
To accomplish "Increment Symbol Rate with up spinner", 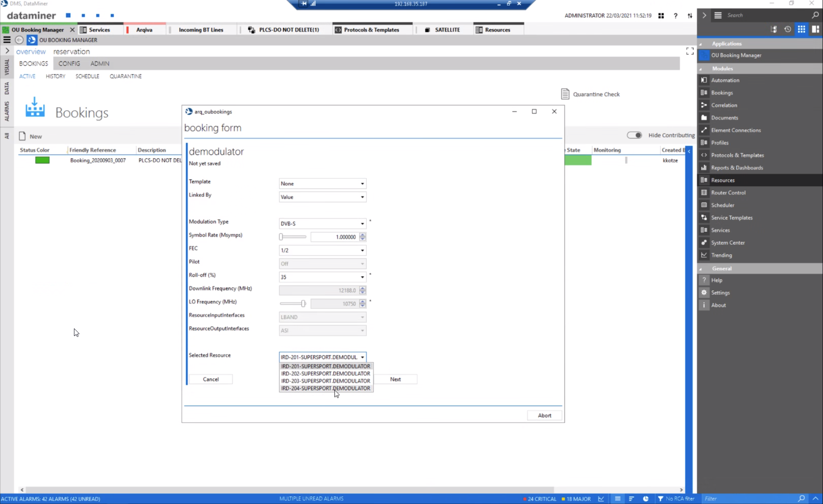I will click(362, 235).
